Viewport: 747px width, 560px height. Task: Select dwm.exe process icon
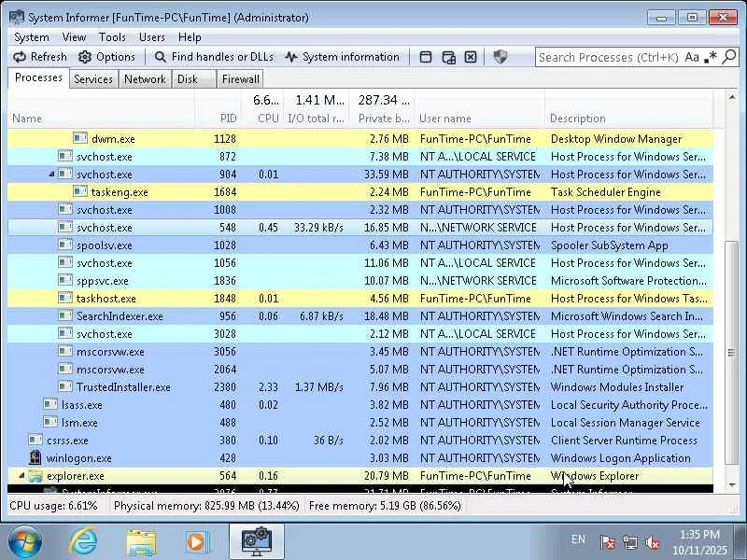[80, 138]
